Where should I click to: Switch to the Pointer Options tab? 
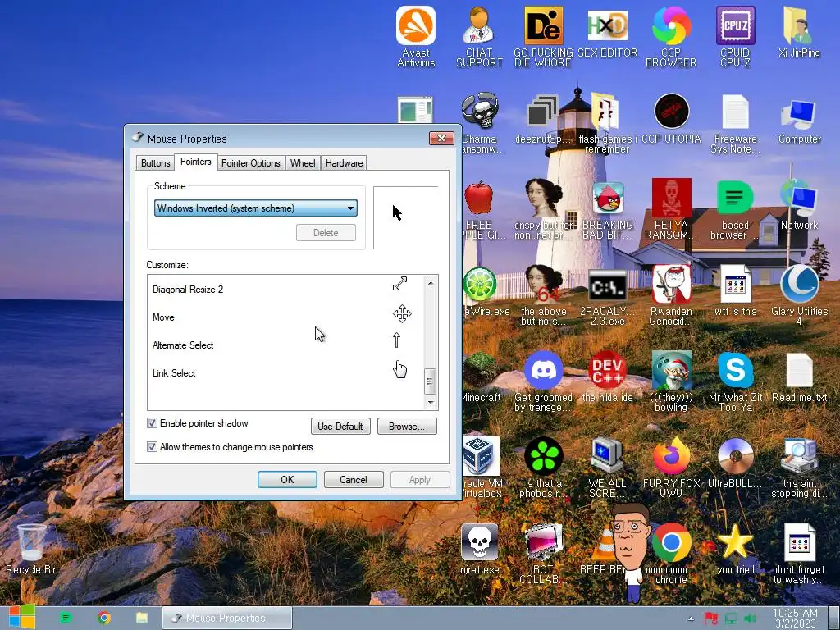pyautogui.click(x=251, y=163)
